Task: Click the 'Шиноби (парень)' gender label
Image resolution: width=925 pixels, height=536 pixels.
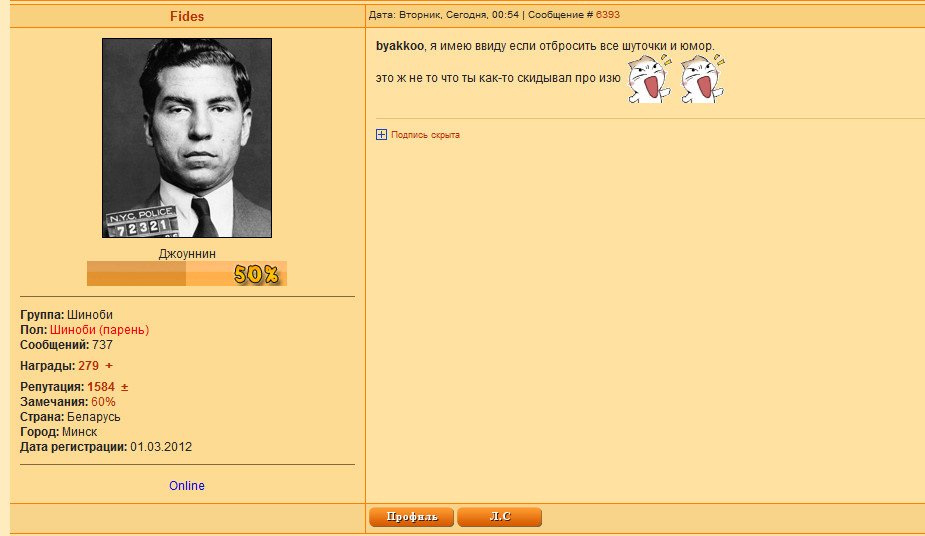Action: point(100,330)
